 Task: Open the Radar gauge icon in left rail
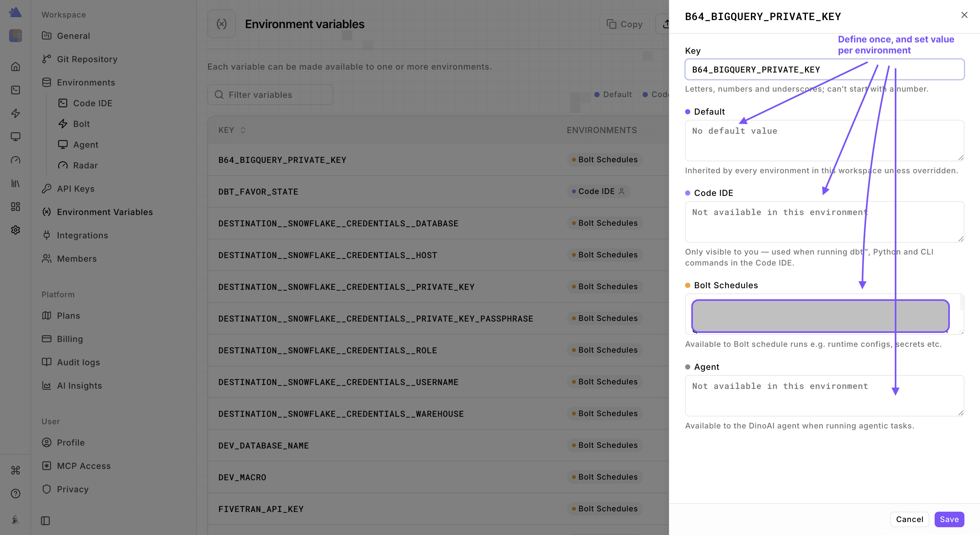[16, 160]
